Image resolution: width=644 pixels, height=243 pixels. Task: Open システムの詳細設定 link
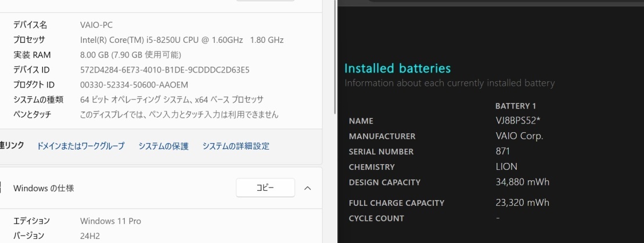[x=236, y=146]
